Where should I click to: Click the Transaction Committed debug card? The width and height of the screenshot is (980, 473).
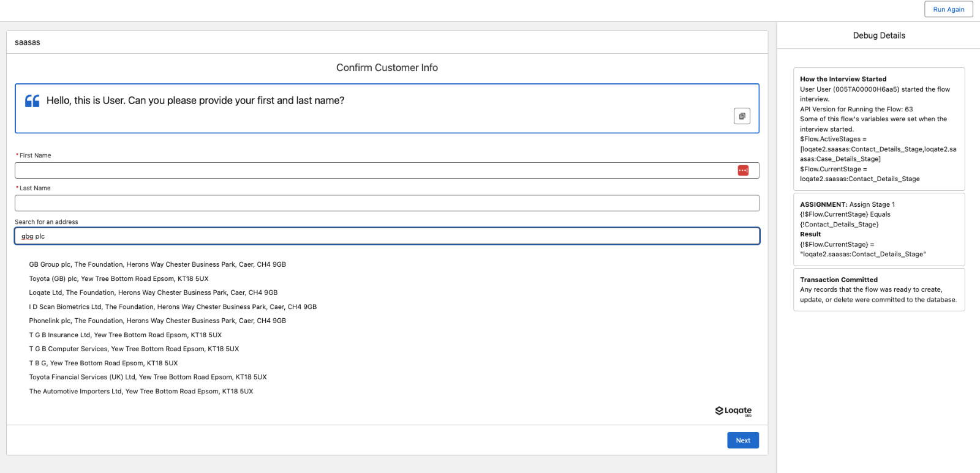[x=878, y=289]
